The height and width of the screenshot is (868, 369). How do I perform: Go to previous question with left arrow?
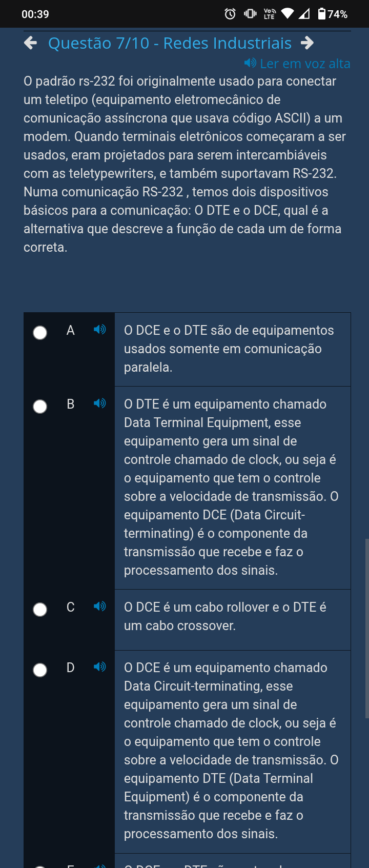[31, 43]
